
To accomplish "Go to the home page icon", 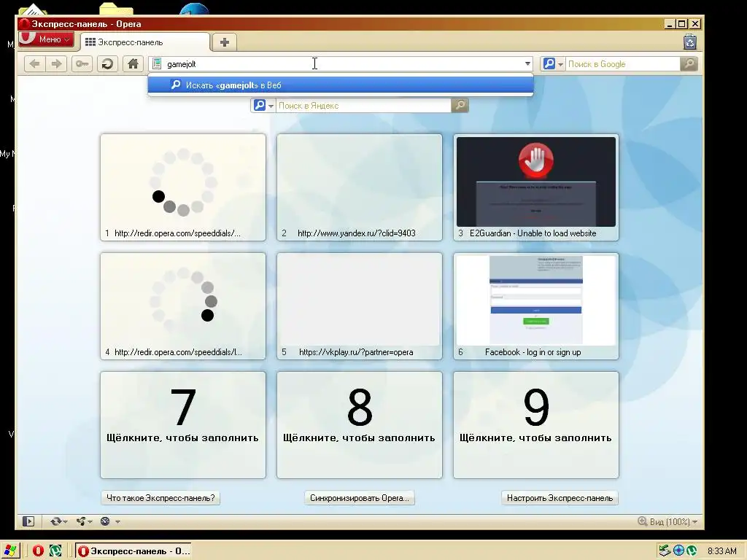I will (133, 64).
